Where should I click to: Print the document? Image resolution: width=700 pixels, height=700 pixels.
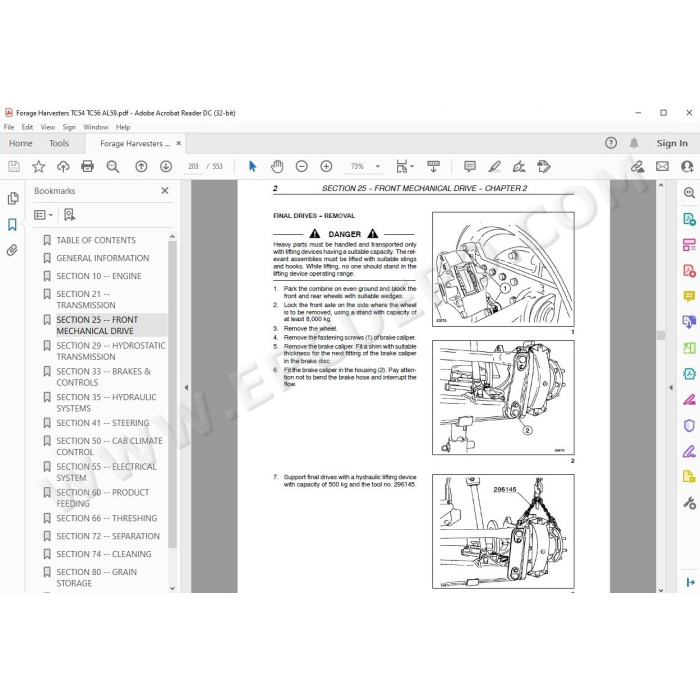(x=88, y=167)
